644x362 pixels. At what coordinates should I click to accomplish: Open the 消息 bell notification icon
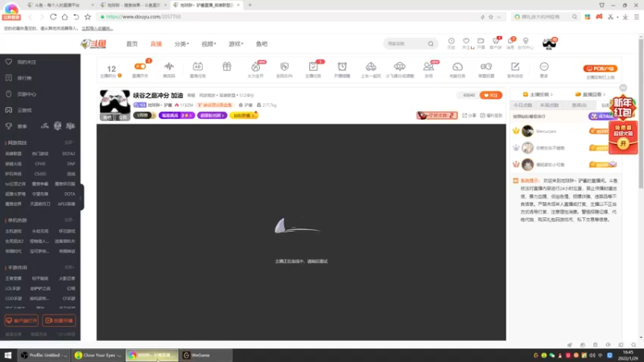(510, 41)
